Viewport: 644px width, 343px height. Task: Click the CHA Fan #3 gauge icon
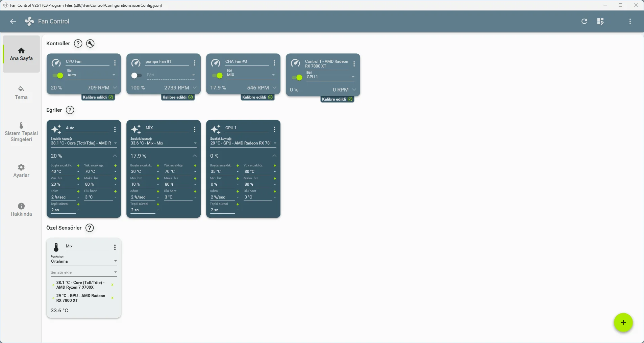216,63
